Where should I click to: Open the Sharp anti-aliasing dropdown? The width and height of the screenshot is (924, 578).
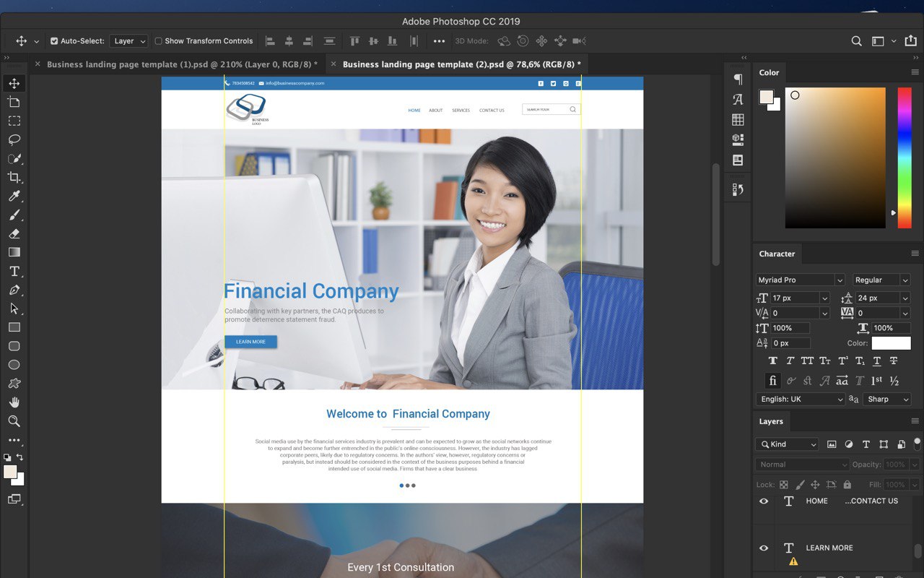click(887, 399)
